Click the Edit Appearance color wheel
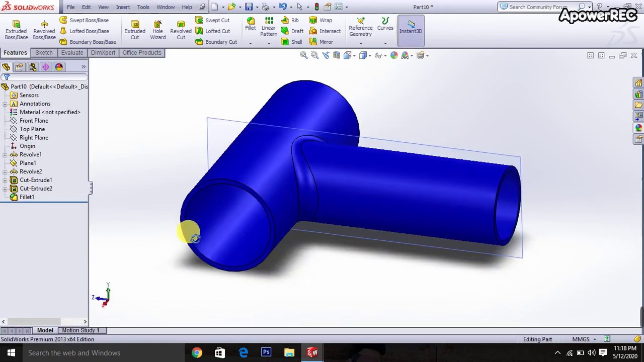 pyautogui.click(x=394, y=55)
